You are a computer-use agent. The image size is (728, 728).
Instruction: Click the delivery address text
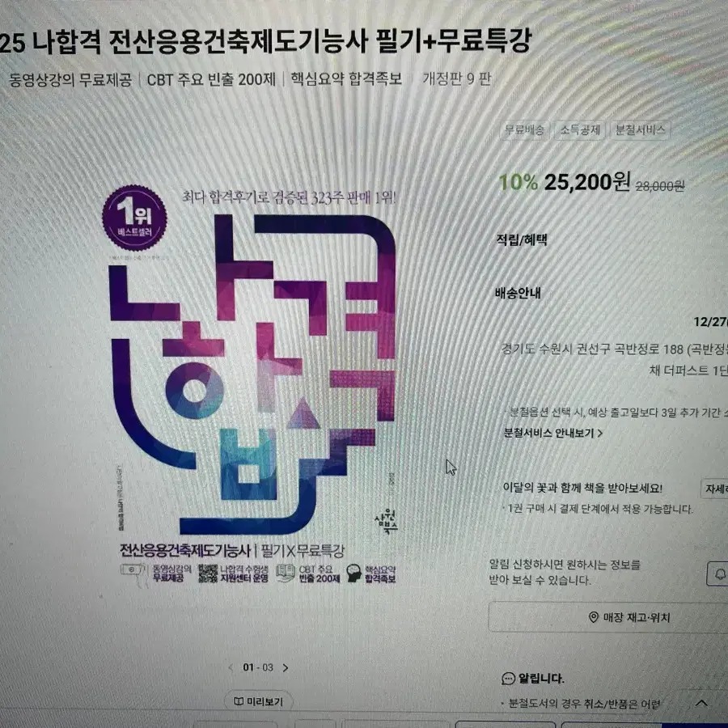(614, 359)
